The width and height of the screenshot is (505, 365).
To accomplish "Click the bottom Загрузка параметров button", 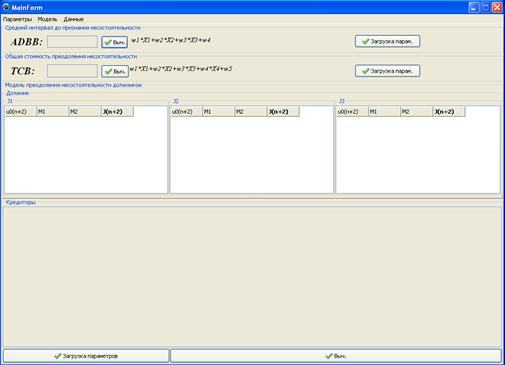I will (x=86, y=356).
